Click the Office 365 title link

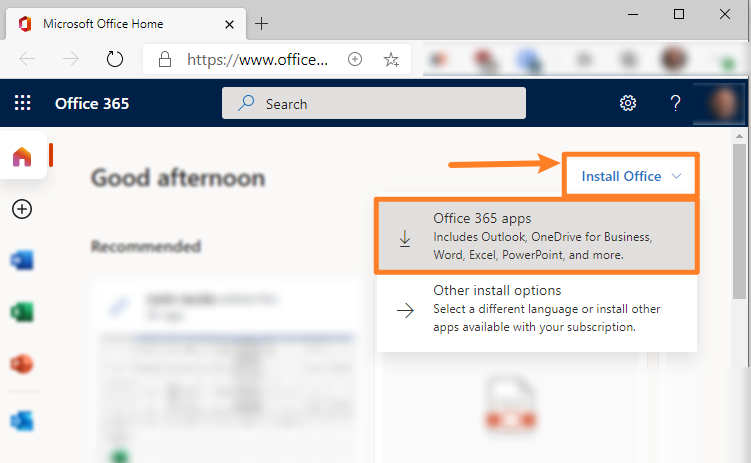tap(92, 103)
